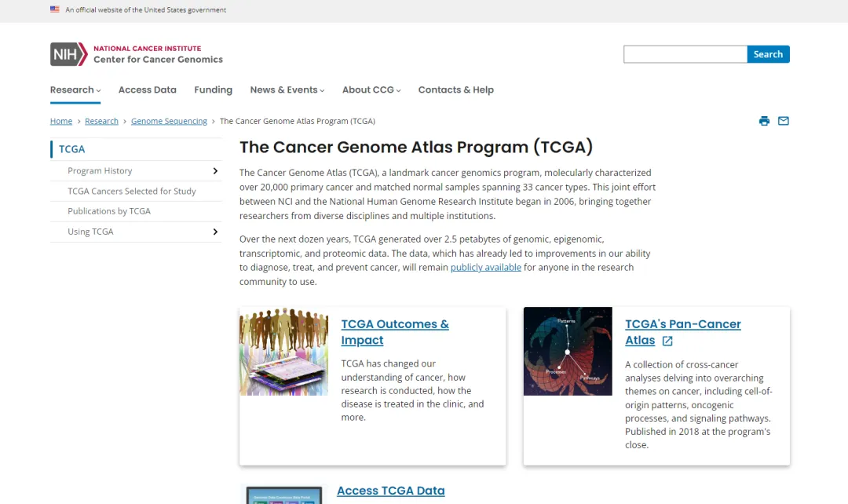Open the News & Events dropdown
This screenshot has height=504, width=848.
(287, 89)
